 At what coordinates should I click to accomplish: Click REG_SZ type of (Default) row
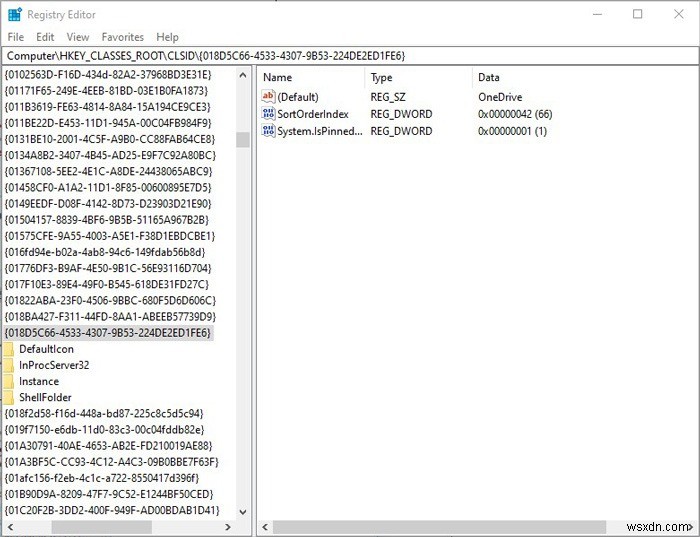click(388, 97)
